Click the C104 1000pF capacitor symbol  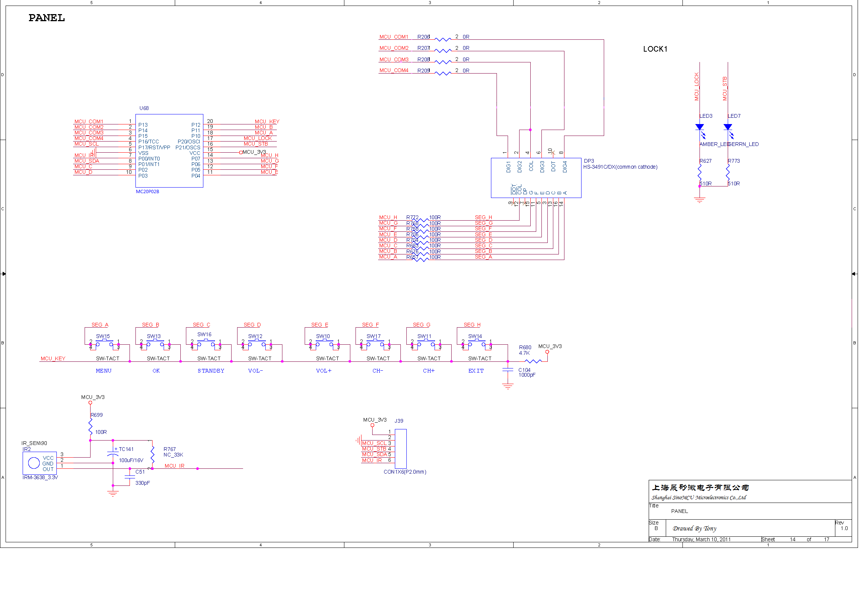(508, 370)
